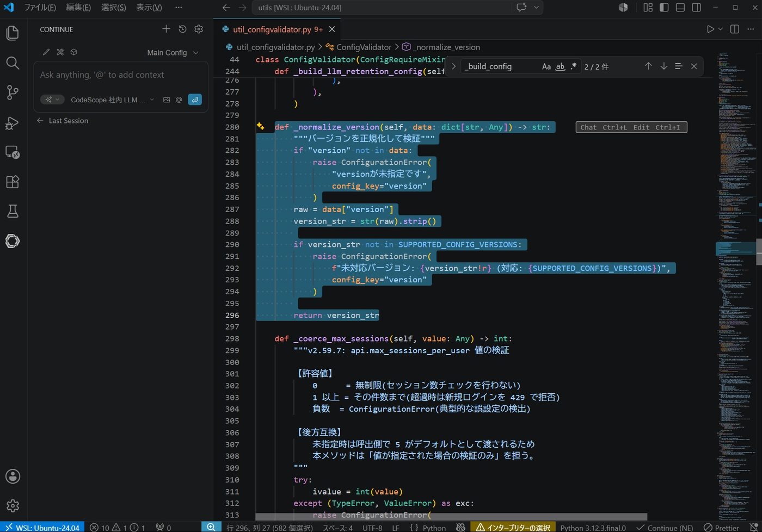This screenshot has width=762, height=532.
Task: Go to previous find match
Action: [x=648, y=66]
